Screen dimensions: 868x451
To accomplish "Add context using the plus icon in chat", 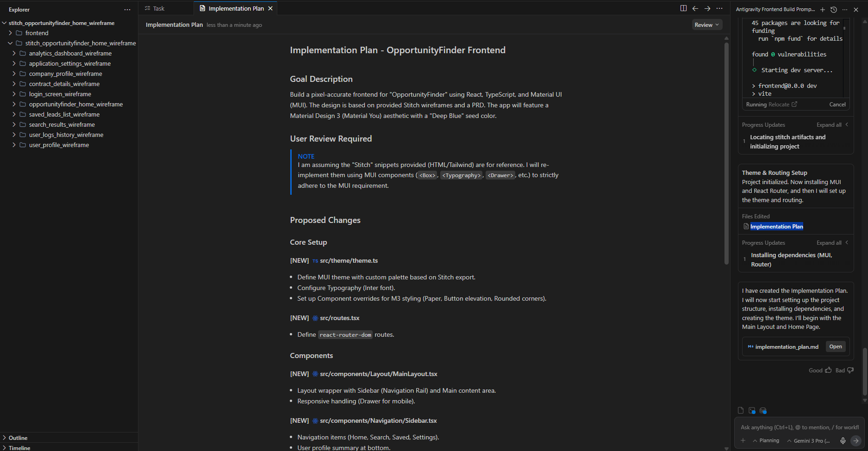I will pyautogui.click(x=743, y=440).
